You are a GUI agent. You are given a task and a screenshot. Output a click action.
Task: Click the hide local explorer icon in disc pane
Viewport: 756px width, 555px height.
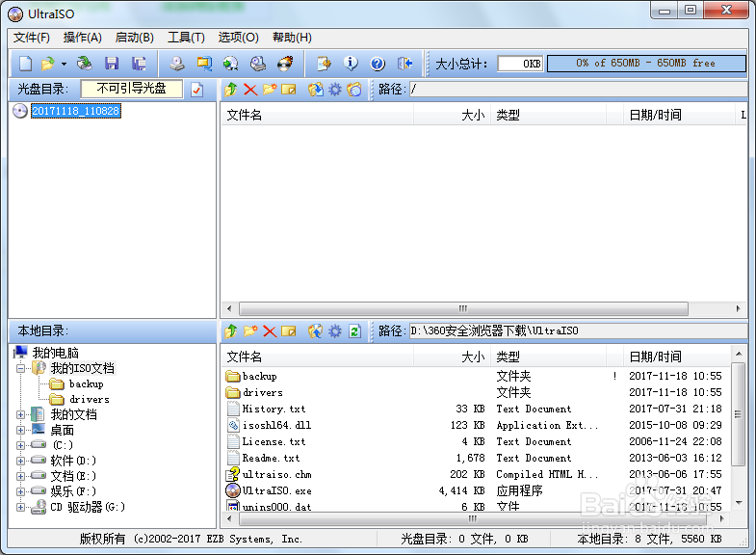(353, 90)
